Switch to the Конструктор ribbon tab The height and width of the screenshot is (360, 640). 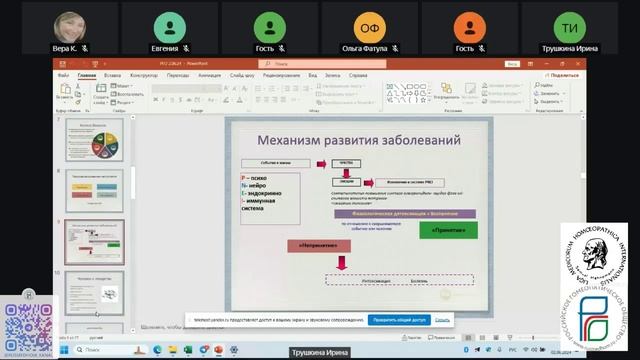tap(144, 76)
